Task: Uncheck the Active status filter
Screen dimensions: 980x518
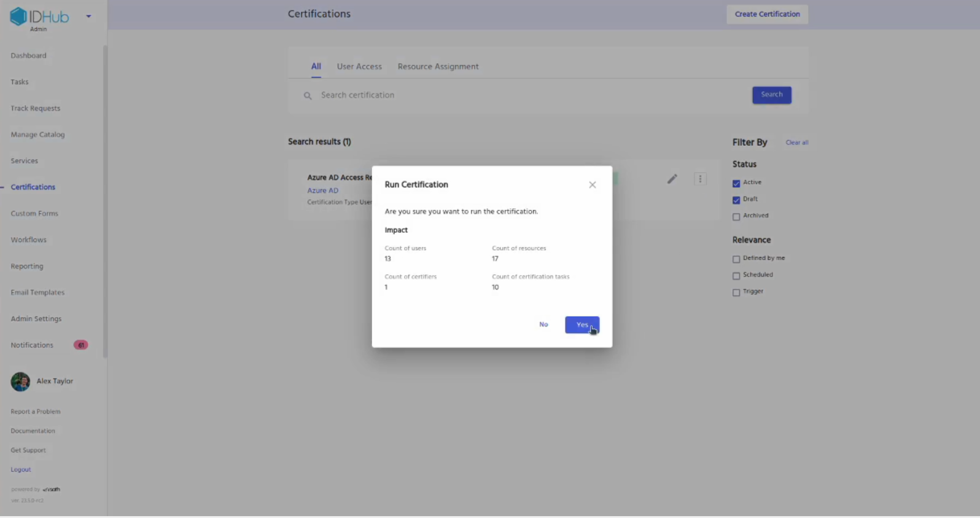Action: tap(736, 183)
